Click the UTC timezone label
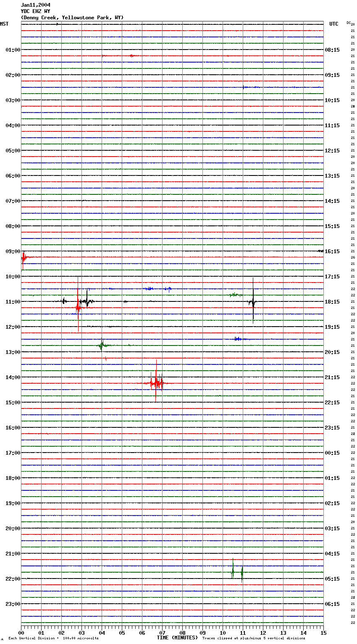 pos(333,24)
